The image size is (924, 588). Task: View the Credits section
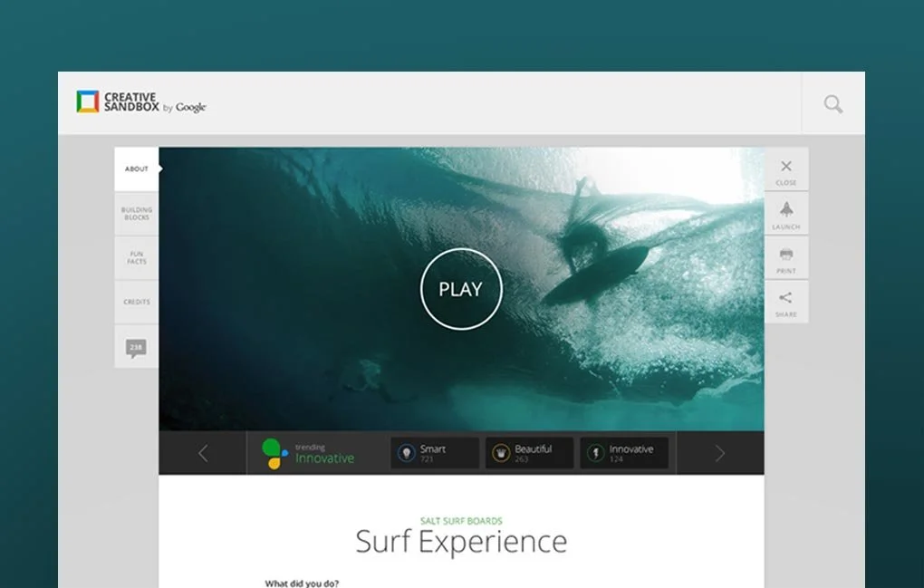136,302
